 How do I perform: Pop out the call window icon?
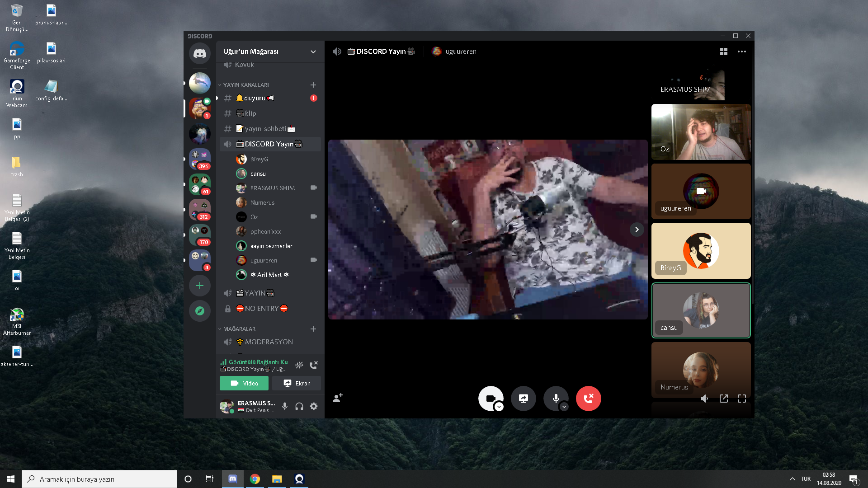coord(724,399)
